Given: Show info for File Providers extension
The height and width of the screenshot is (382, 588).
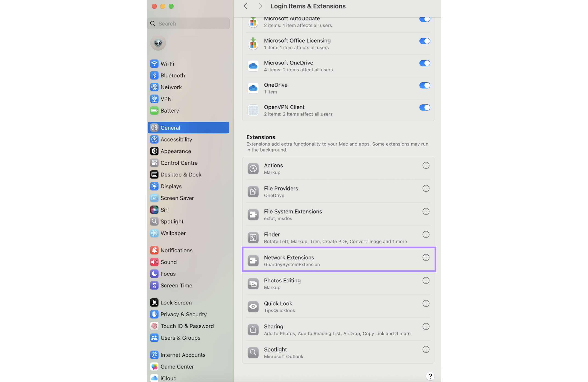Looking at the screenshot, I should (426, 188).
